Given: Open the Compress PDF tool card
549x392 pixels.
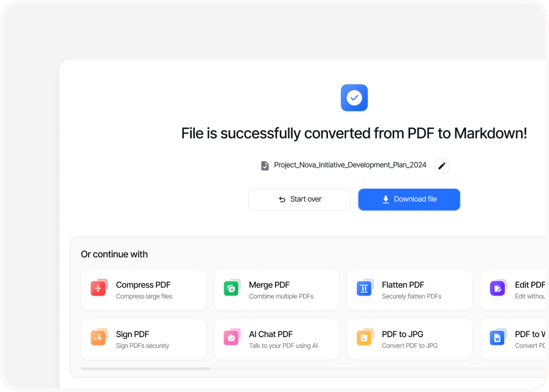Looking at the screenshot, I should [x=144, y=290].
